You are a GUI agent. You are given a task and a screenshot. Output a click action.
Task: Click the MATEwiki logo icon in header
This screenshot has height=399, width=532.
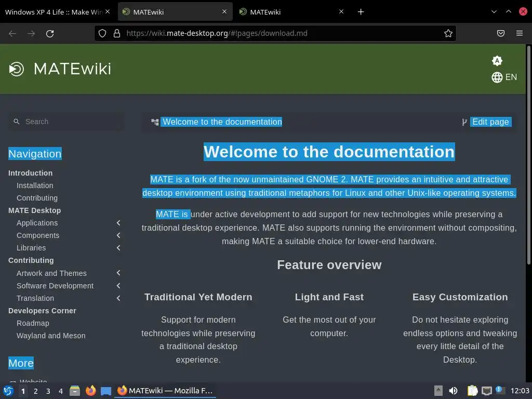click(x=16, y=69)
